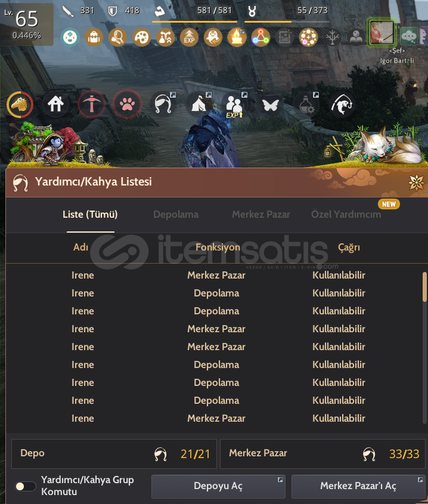Click the horse mount icon
The height and width of the screenshot is (504, 428).
pyautogui.click(x=20, y=104)
